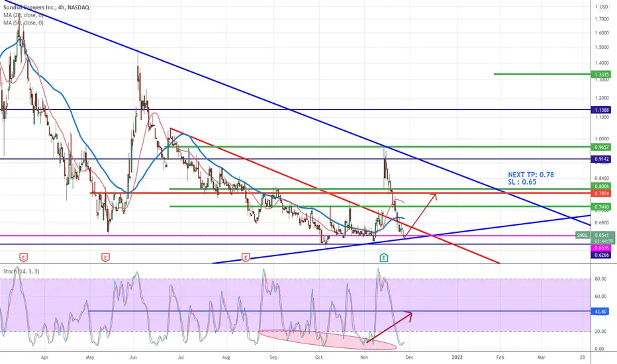This screenshot has width=617, height=364.
Task: Click the 0.6541 current price label
Action: pos(602,236)
